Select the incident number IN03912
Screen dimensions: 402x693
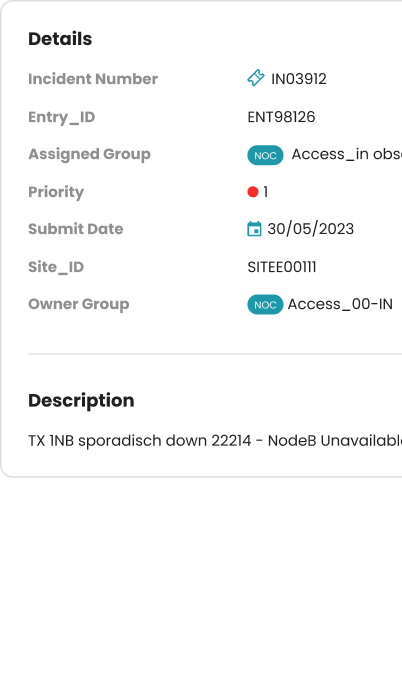coord(299,79)
